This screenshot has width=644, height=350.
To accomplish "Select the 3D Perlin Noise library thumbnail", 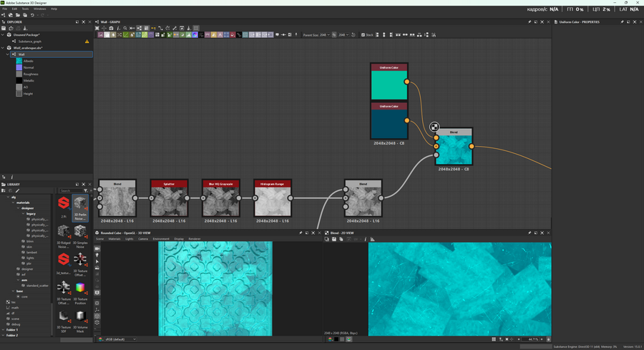I will point(80,205).
